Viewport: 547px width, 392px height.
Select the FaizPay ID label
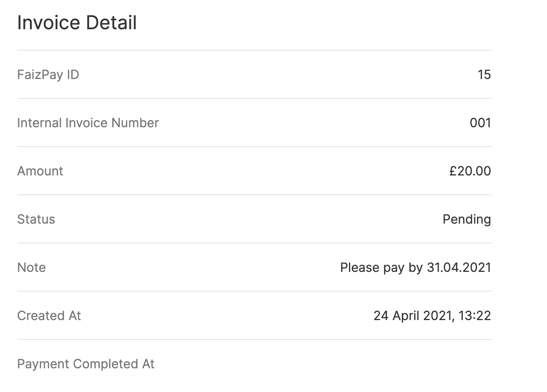48,75
